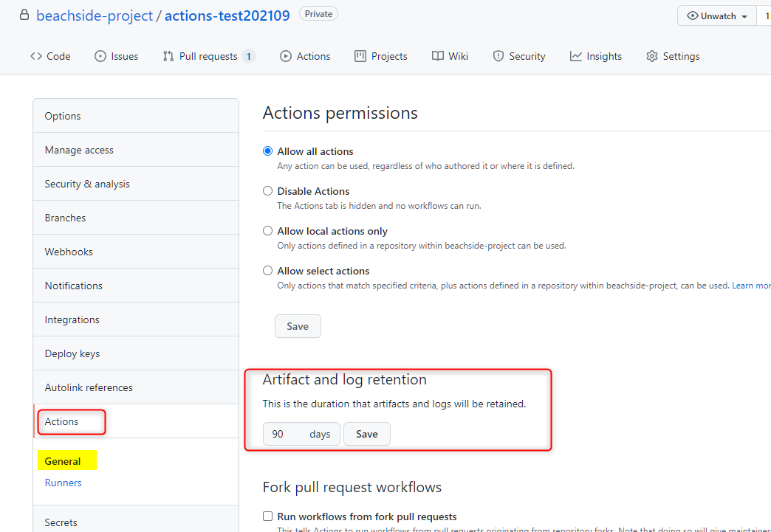Select Deploy keys in the sidebar
Screen dimensions: 771x532
pos(72,353)
